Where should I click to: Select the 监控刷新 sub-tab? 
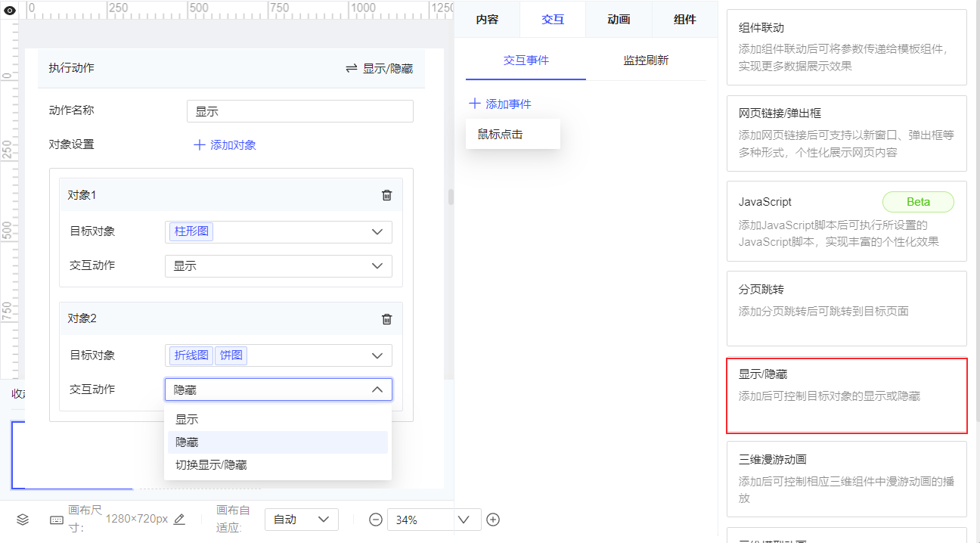646,61
